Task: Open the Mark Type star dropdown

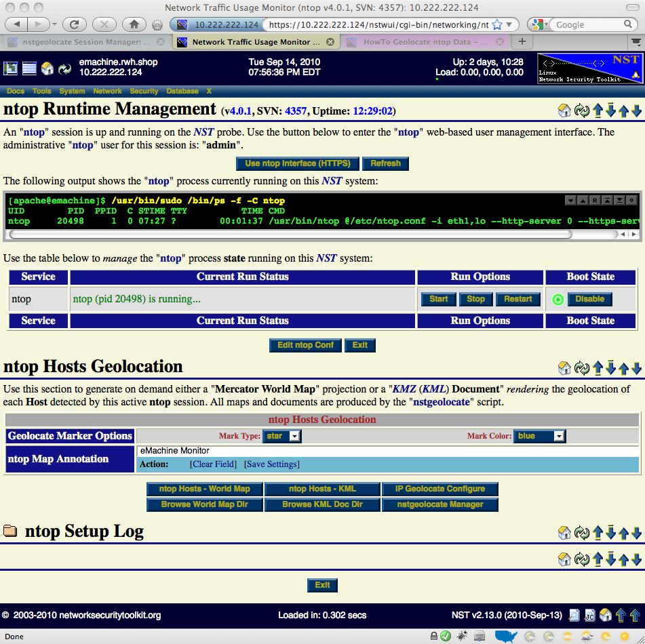Action: [x=282, y=436]
